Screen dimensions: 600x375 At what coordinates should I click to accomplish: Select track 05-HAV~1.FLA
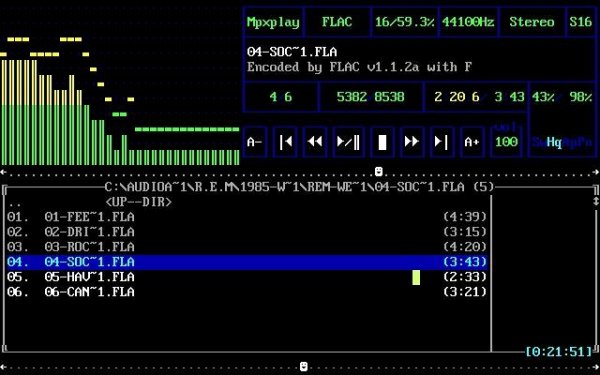pos(247,277)
